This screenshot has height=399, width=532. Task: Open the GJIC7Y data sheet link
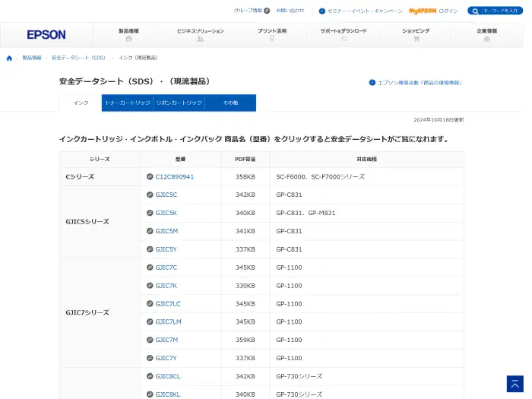pos(166,358)
